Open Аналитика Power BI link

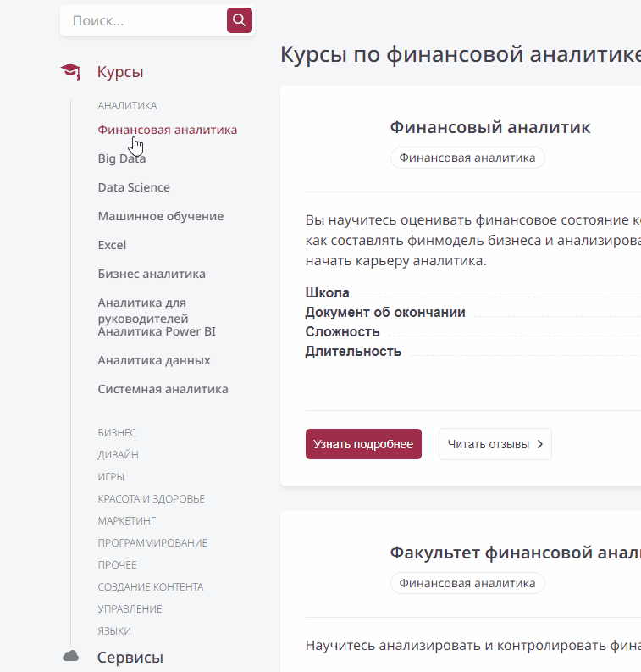pos(157,331)
